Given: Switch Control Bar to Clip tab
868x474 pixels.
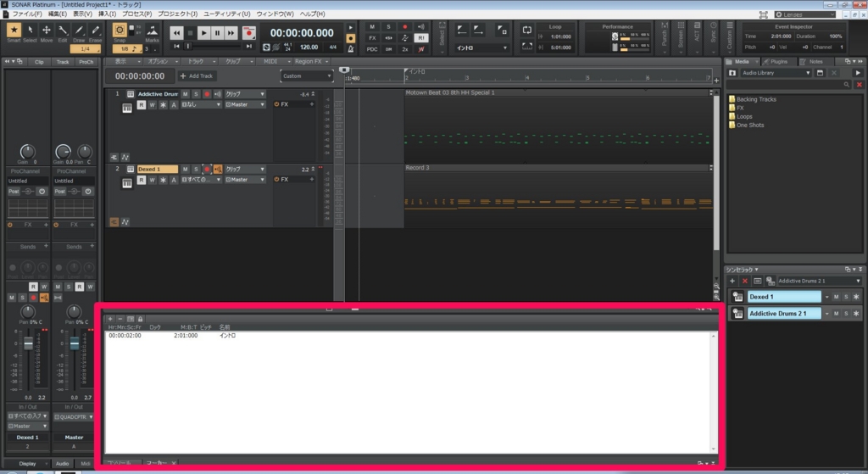Looking at the screenshot, I should [x=39, y=61].
